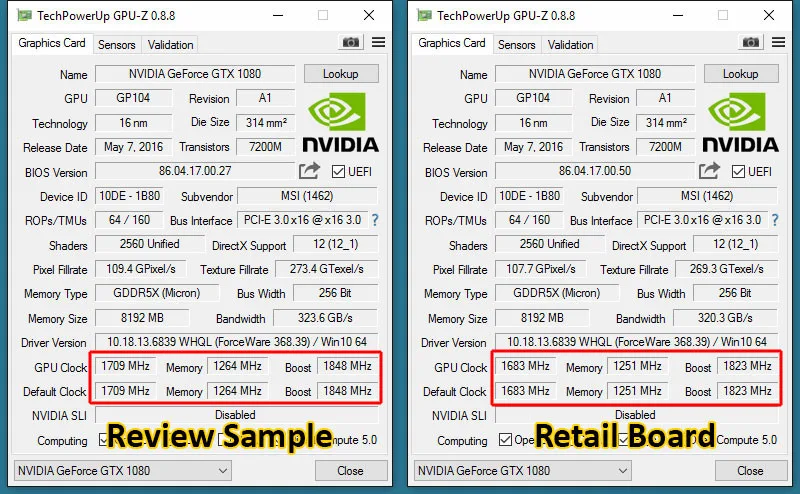Click Die Size 314 mm² in left window

point(266,122)
